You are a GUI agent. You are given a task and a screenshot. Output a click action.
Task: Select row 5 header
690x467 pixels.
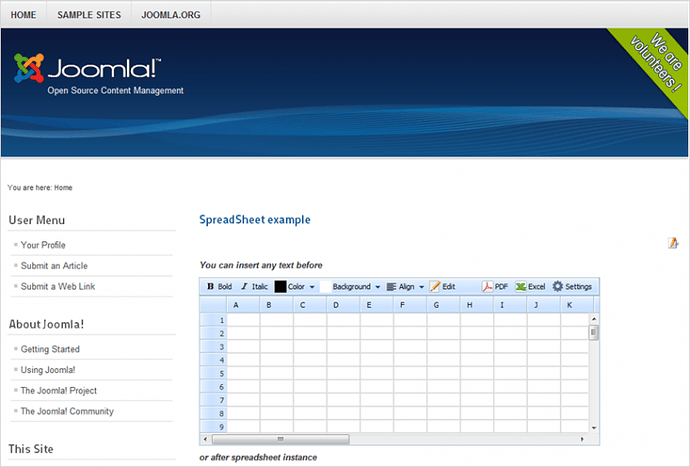(213, 373)
